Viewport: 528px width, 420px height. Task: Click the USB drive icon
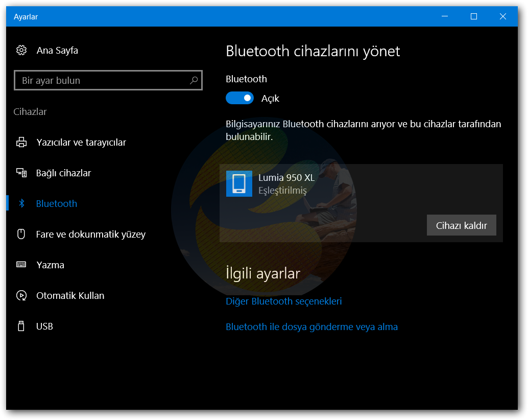tap(21, 326)
